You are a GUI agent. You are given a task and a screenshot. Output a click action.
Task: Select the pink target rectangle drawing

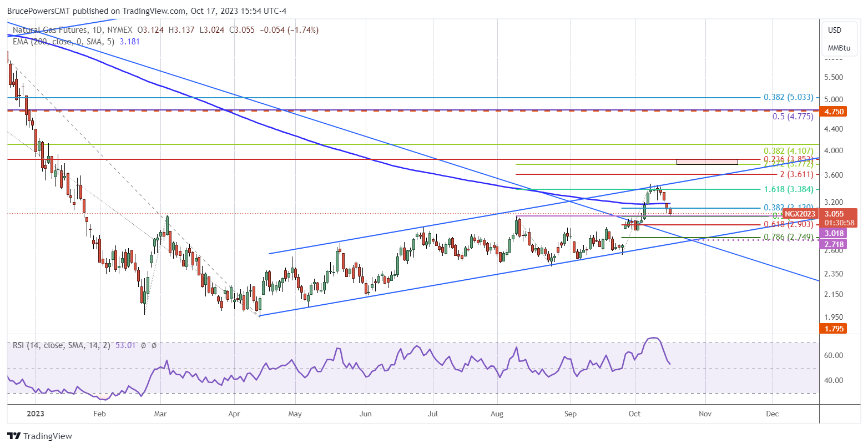pos(707,162)
